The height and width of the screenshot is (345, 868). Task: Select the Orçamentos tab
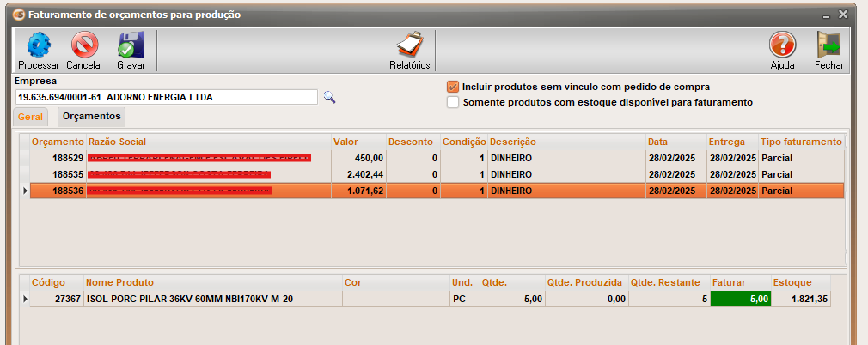(x=92, y=116)
